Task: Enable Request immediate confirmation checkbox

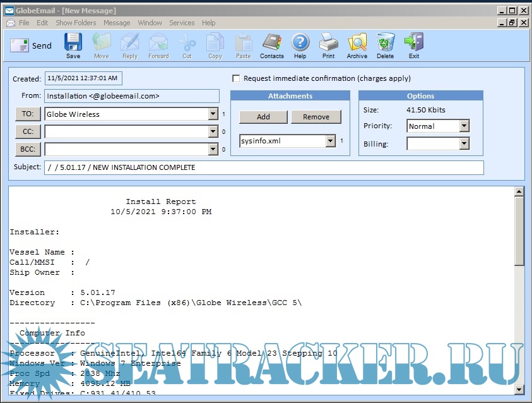Action: click(x=237, y=78)
